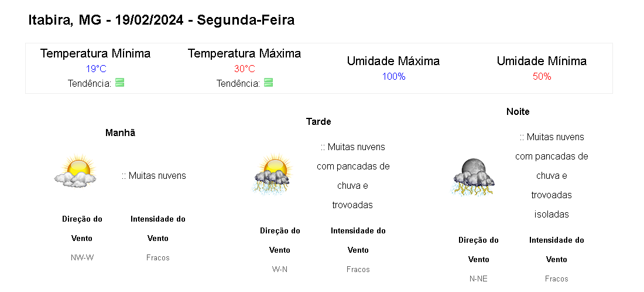Click the Manhã period heading
Image resolution: width=644 pixels, height=292 pixels.
click(x=120, y=133)
